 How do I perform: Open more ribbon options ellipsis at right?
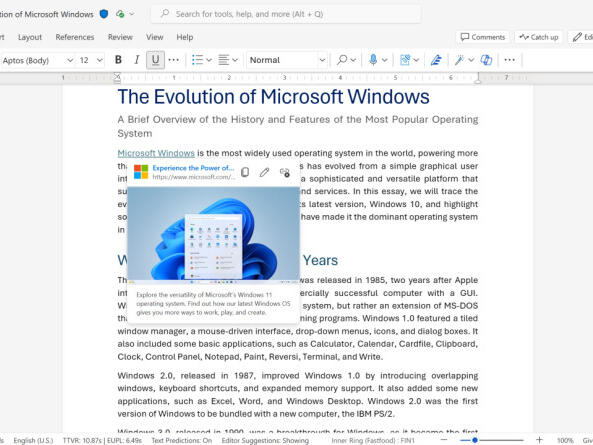510,60
